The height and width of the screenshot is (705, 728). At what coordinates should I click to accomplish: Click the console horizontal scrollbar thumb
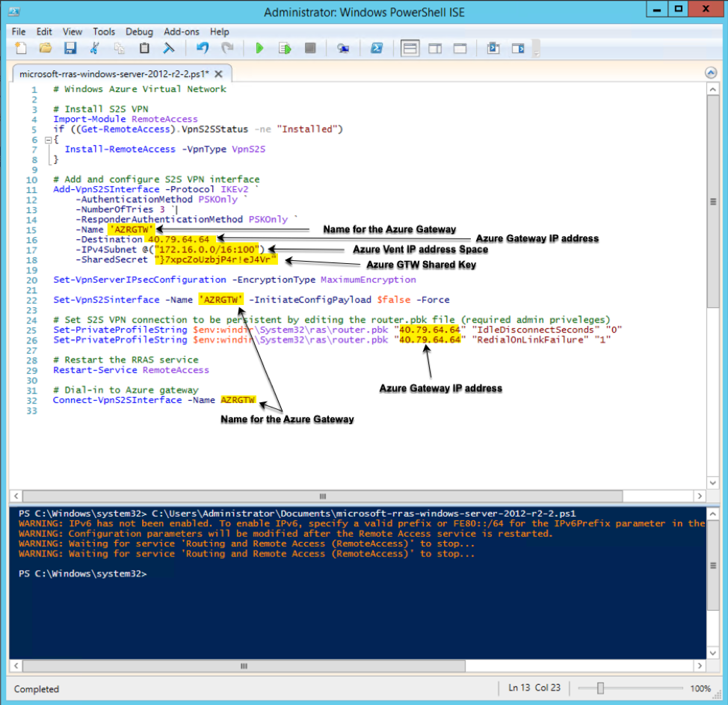(244, 666)
